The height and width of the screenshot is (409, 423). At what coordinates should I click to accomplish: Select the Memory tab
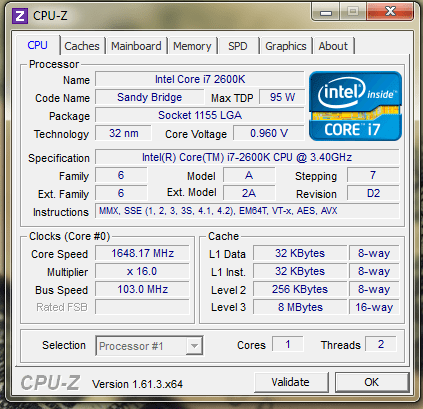(192, 46)
